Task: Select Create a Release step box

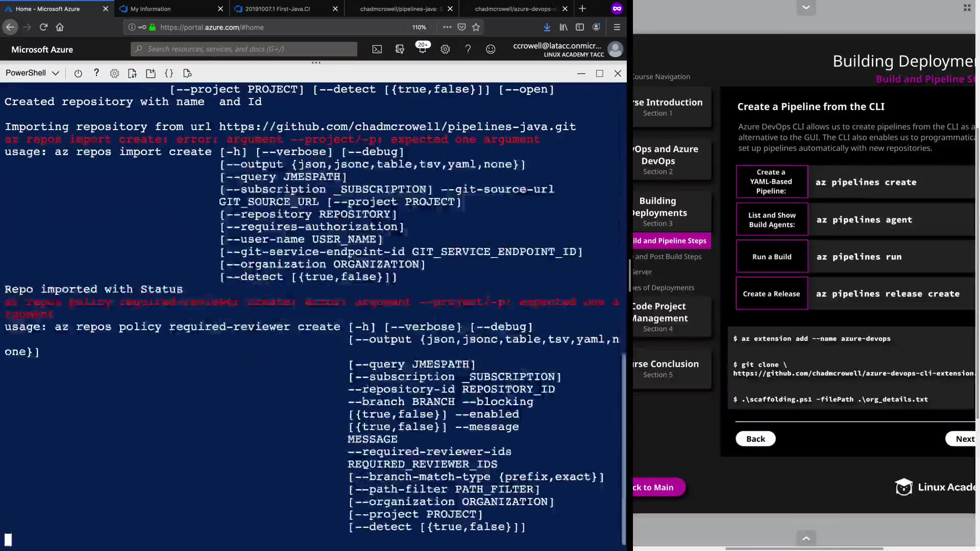Action: coord(771,294)
